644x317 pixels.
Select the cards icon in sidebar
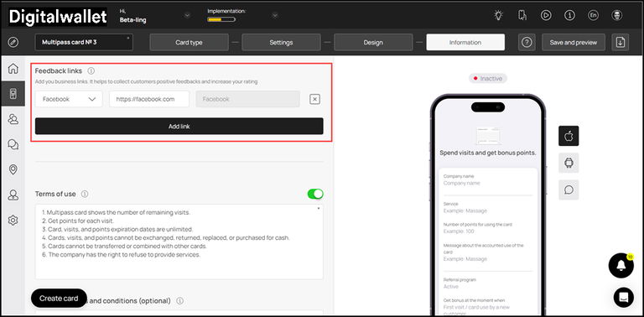pos(13,94)
